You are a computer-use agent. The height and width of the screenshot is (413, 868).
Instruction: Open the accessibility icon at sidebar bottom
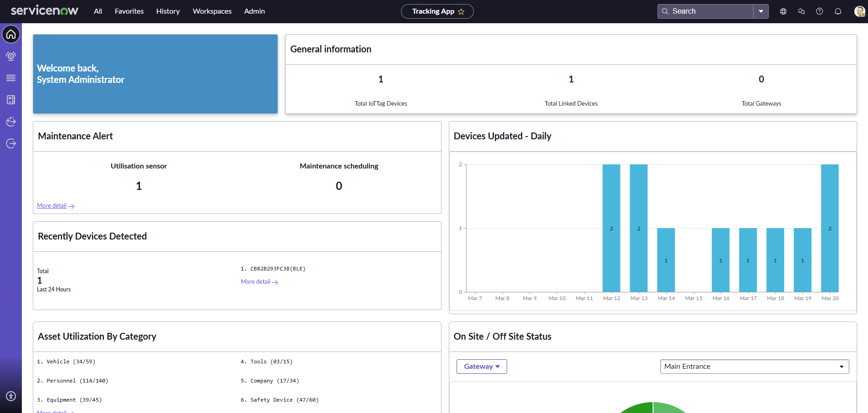click(11, 396)
